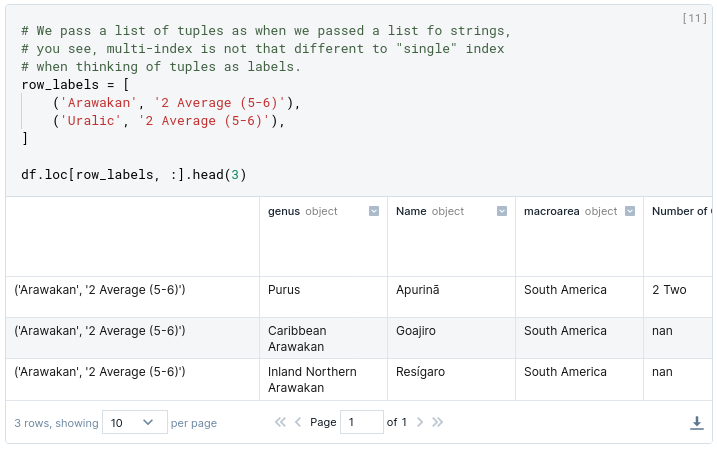
Task: Click the Goajiro cell
Action: [451, 338]
